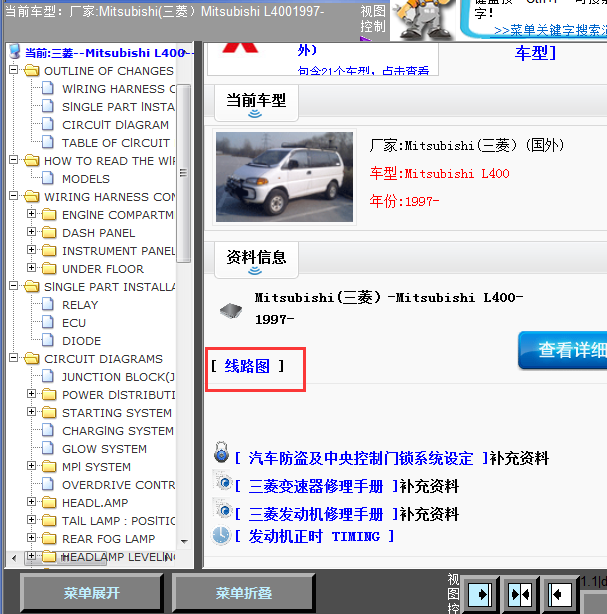Screen dimensions: 607x614
Task: Click the 菜单展开 button
Action: point(92,593)
